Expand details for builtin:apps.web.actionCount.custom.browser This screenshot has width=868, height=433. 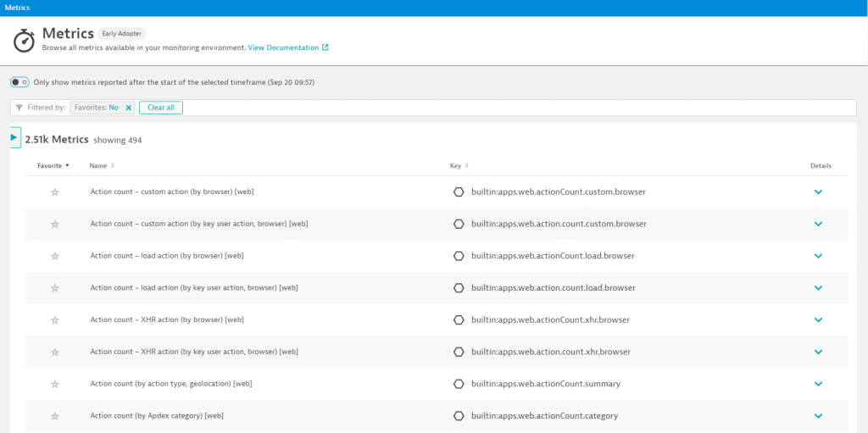point(819,192)
